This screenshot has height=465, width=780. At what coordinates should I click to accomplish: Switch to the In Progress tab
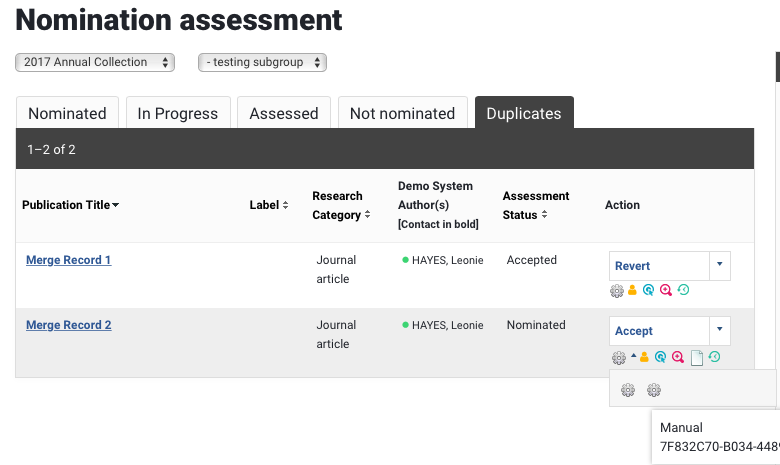coord(178,113)
